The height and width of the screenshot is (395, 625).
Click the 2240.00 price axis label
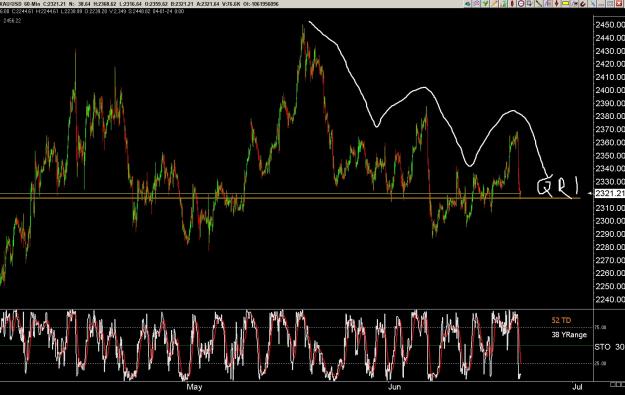[610, 299]
